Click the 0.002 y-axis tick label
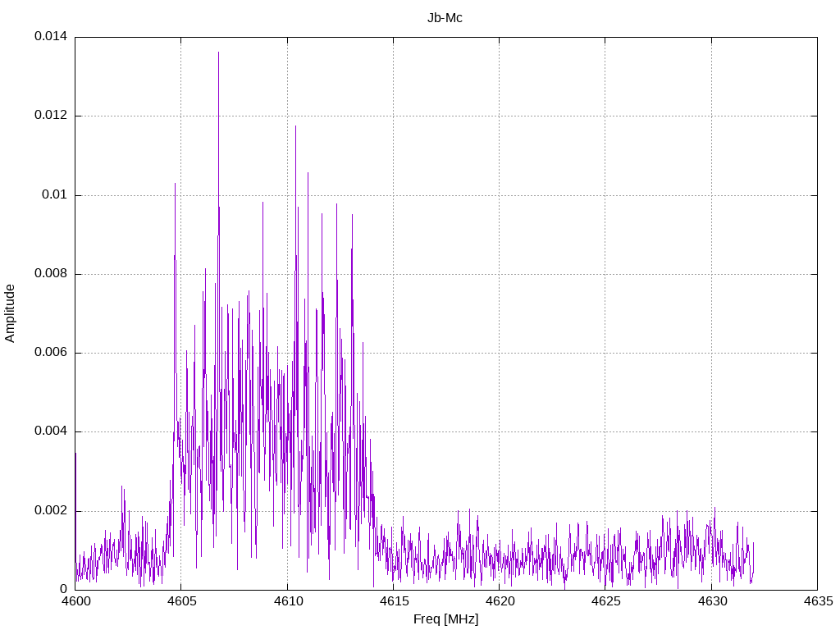Viewport: 840px width, 630px height. 50,510
